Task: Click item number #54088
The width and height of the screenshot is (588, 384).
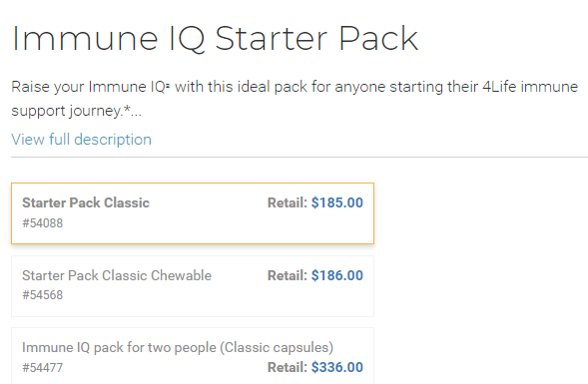Action: coord(42,223)
